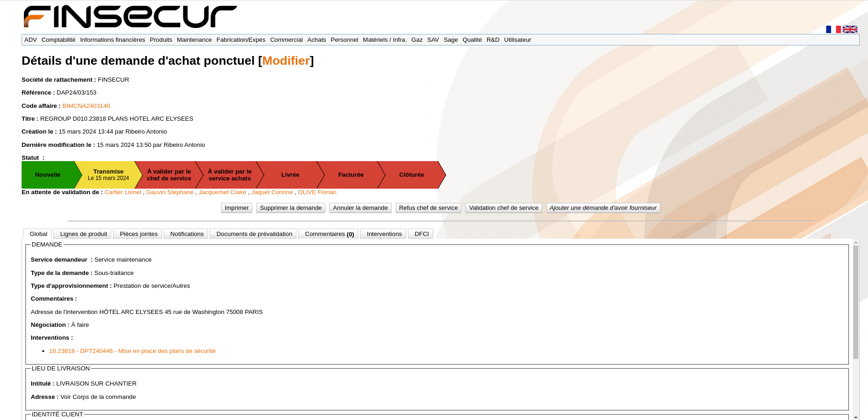Click 'Modifier' next to the page title
This screenshot has height=420, width=868.
coord(286,60)
